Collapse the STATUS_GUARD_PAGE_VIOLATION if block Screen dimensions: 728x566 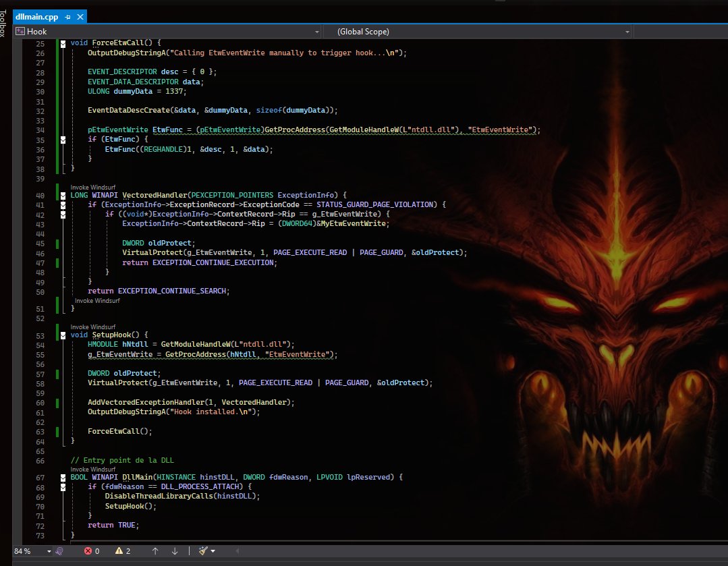click(63, 205)
